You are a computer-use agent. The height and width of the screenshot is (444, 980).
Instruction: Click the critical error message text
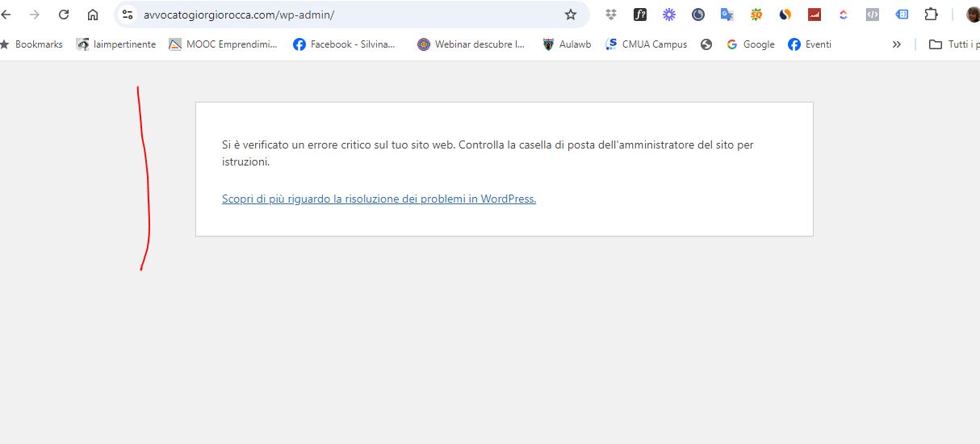tap(488, 153)
